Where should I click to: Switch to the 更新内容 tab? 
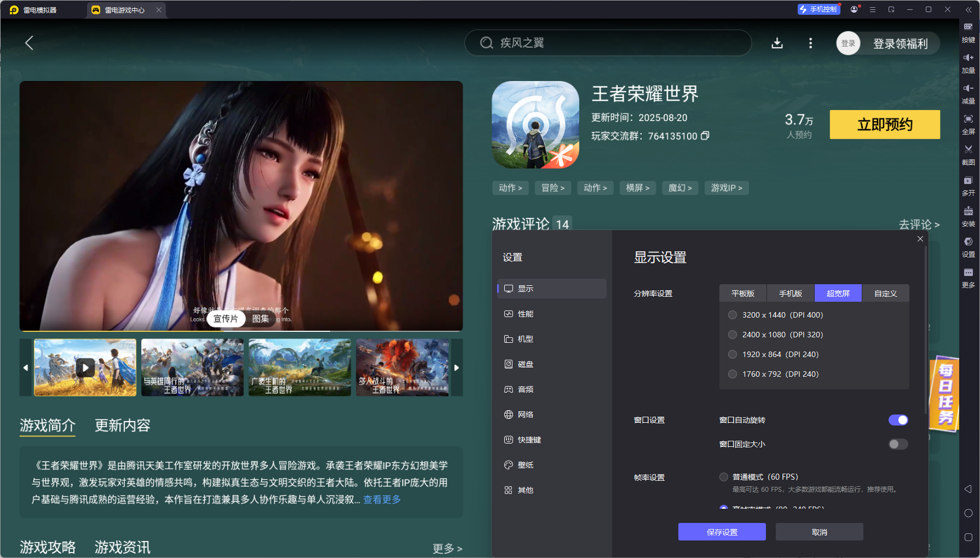tap(123, 425)
